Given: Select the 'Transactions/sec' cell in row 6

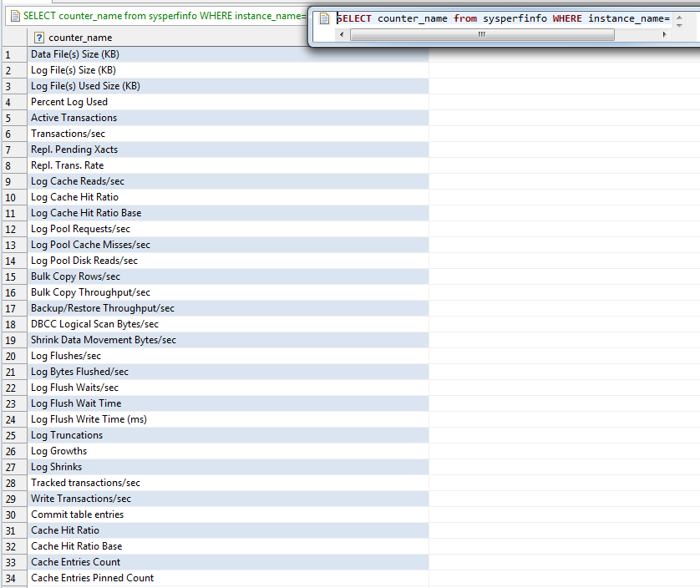Looking at the screenshot, I should click(x=228, y=134).
